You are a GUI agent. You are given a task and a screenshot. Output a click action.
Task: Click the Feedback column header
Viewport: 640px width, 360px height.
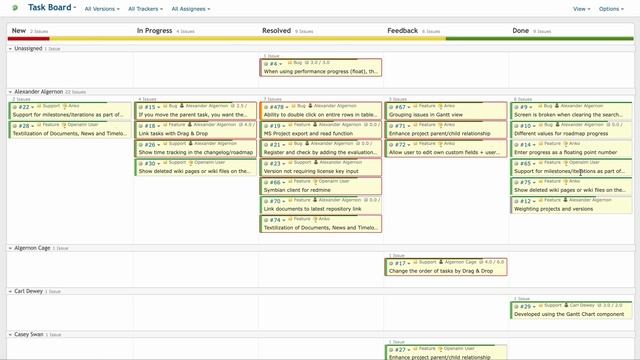pos(402,31)
